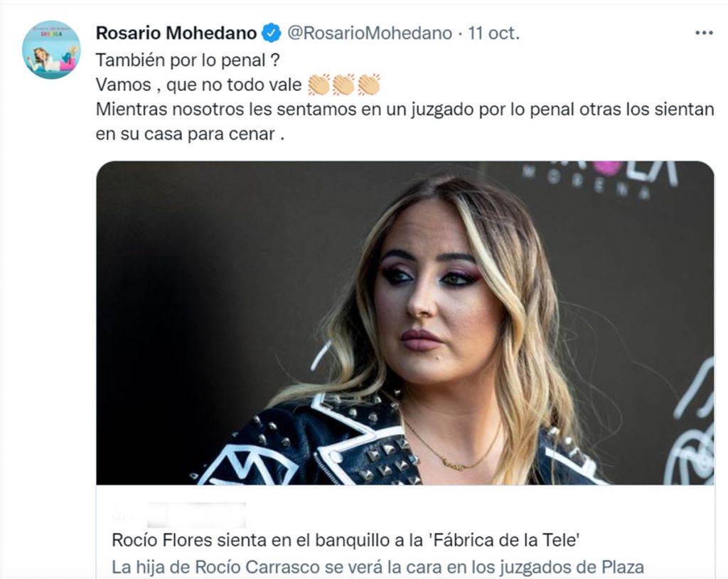Open the headline 'Rocío Flores sienta en el banquillo'
This screenshot has width=728, height=579.
click(x=346, y=541)
